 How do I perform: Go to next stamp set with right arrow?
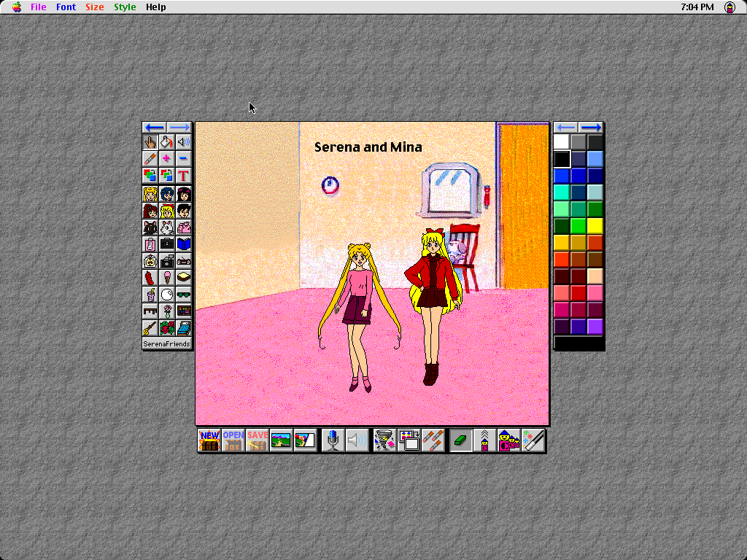pyautogui.click(x=179, y=127)
